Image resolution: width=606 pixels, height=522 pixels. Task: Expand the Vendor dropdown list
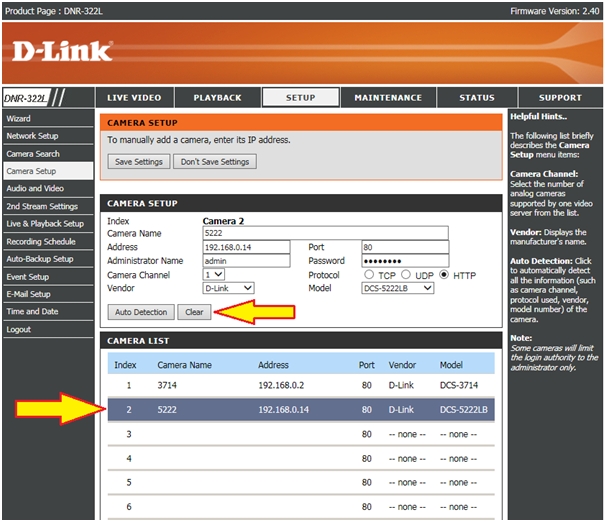click(228, 288)
